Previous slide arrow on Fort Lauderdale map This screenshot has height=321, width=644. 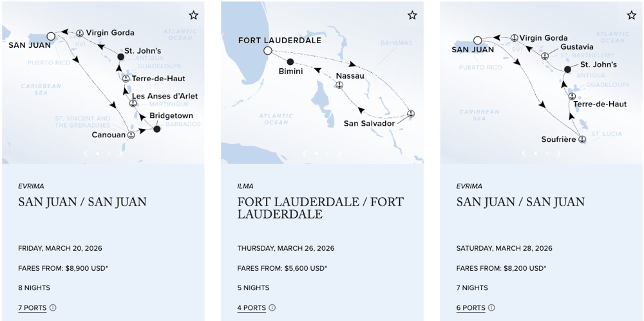pyautogui.click(x=305, y=154)
